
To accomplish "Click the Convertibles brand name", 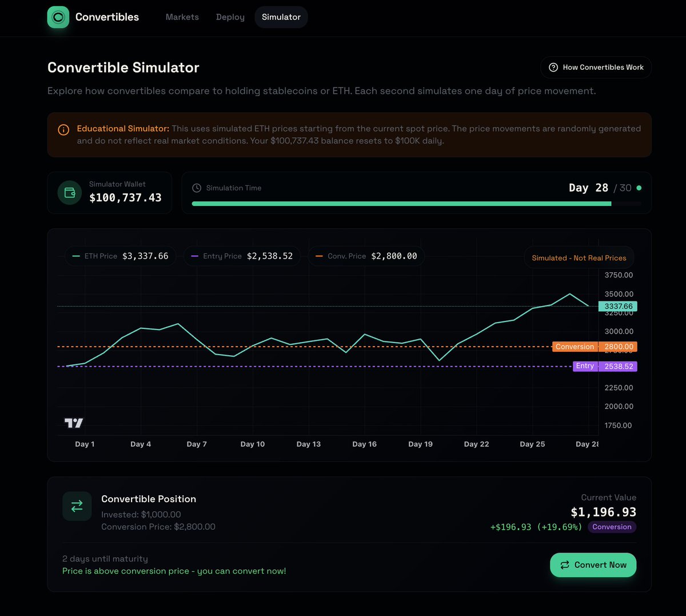I will 107,17.
